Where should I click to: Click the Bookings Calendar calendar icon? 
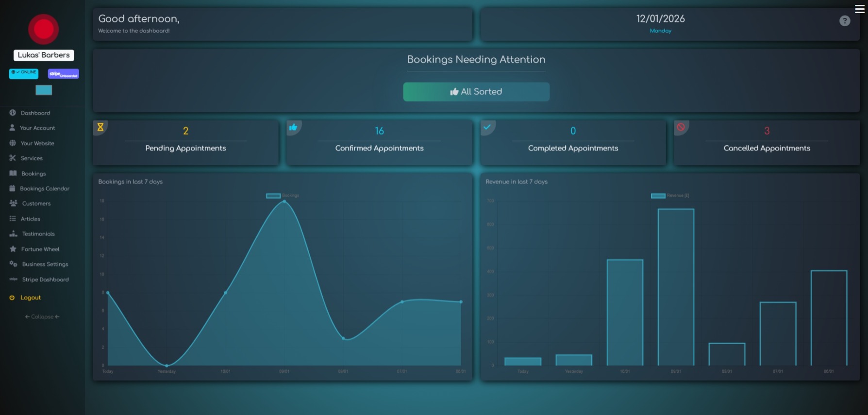[x=12, y=188]
